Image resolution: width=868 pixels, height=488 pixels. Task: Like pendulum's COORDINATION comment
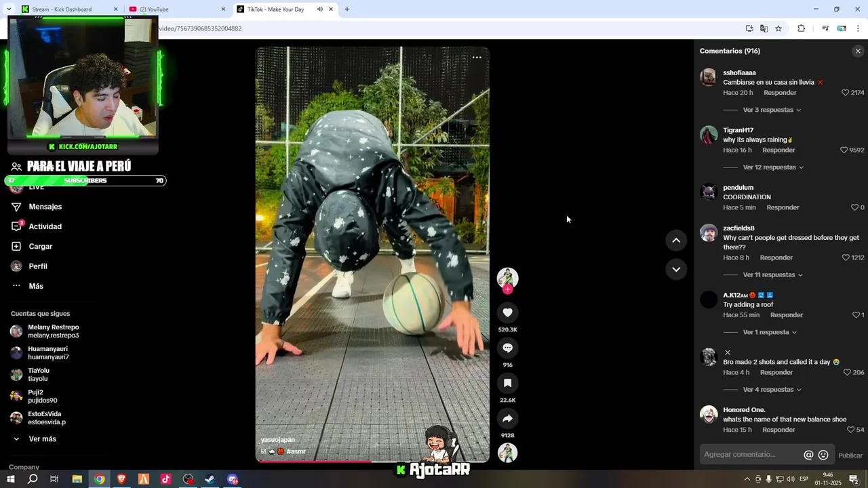(x=855, y=207)
